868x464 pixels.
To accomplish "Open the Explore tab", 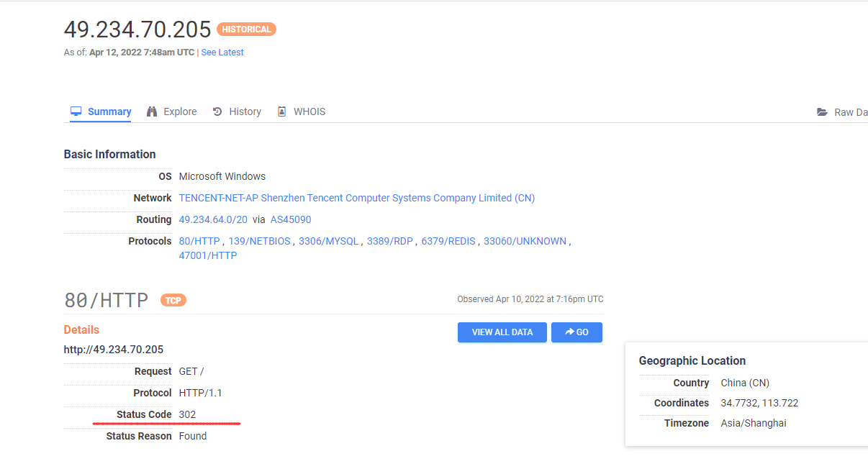I will click(180, 112).
